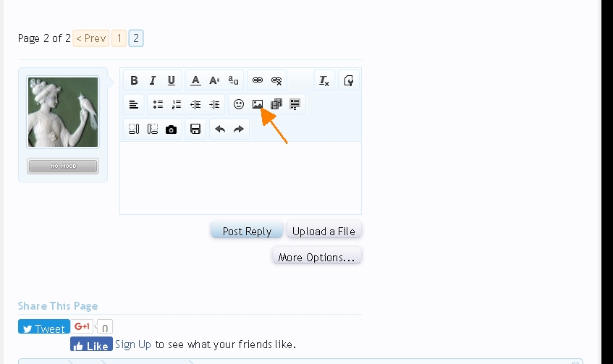
Task: Insert an unordered bullet list
Action: (158, 105)
